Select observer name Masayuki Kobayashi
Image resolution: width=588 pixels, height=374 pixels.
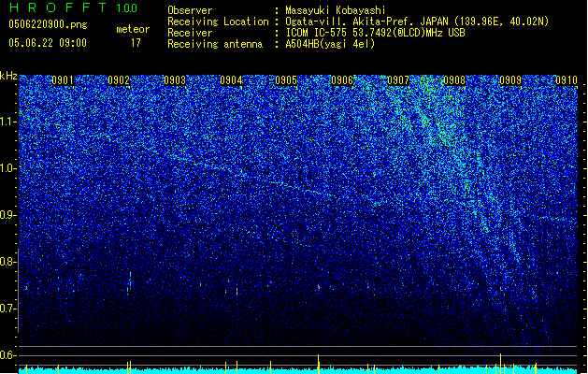[x=336, y=10]
